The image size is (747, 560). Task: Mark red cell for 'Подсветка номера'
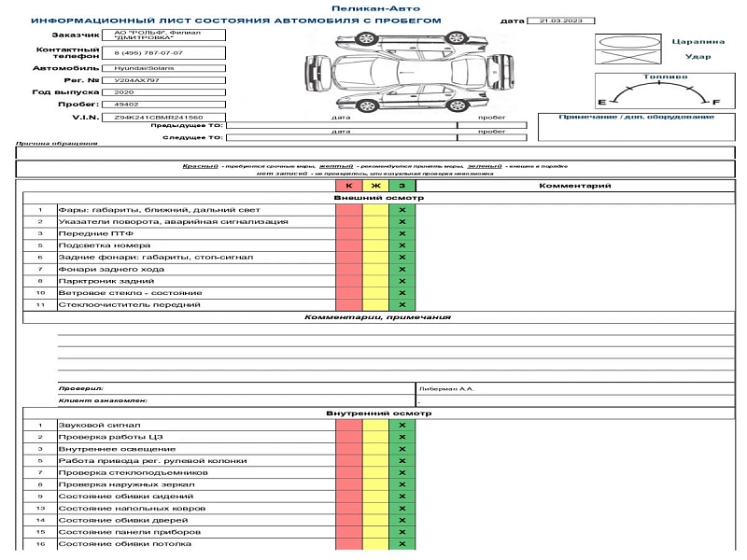(348, 245)
